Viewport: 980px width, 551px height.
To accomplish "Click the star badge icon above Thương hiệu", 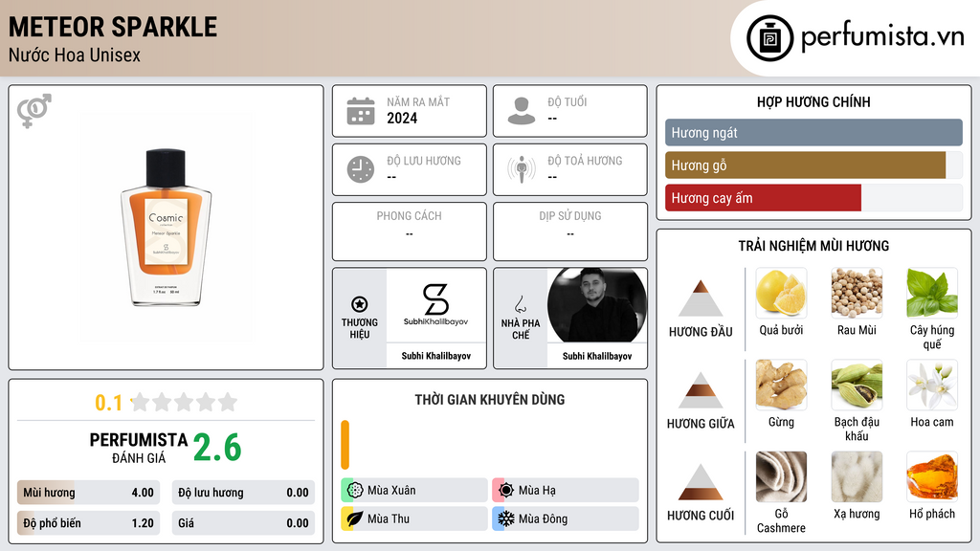I will [360, 304].
